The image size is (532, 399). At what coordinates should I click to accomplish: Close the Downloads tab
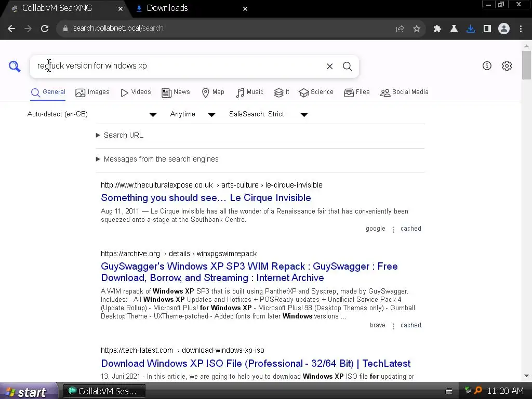[245, 9]
